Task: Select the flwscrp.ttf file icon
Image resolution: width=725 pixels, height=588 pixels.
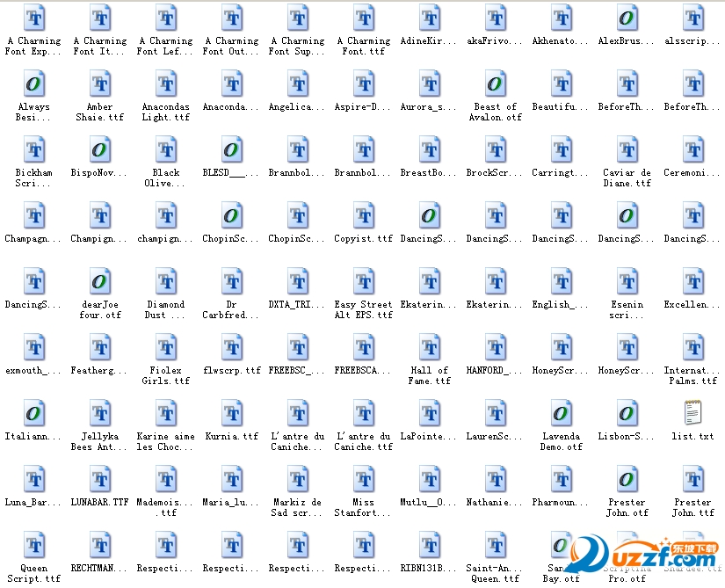Action: point(232,348)
